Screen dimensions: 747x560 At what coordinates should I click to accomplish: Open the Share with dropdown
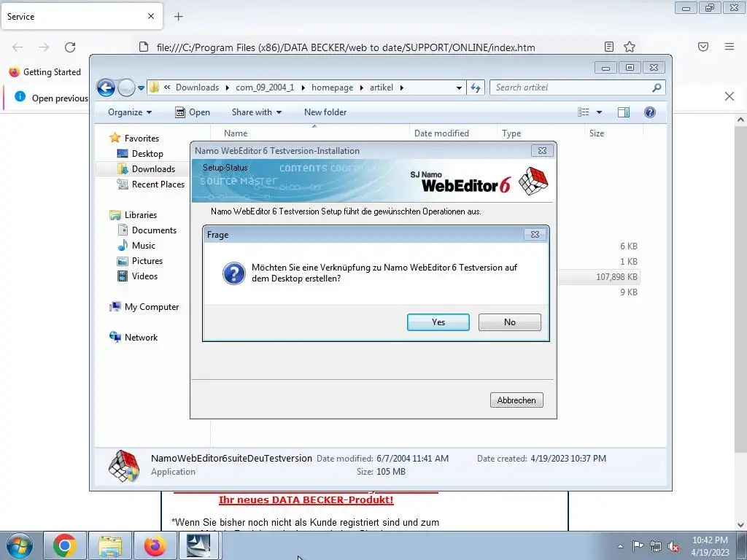click(x=256, y=112)
